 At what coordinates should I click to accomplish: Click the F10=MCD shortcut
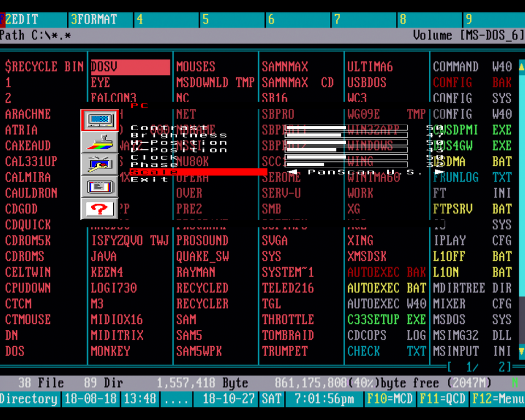390,399
